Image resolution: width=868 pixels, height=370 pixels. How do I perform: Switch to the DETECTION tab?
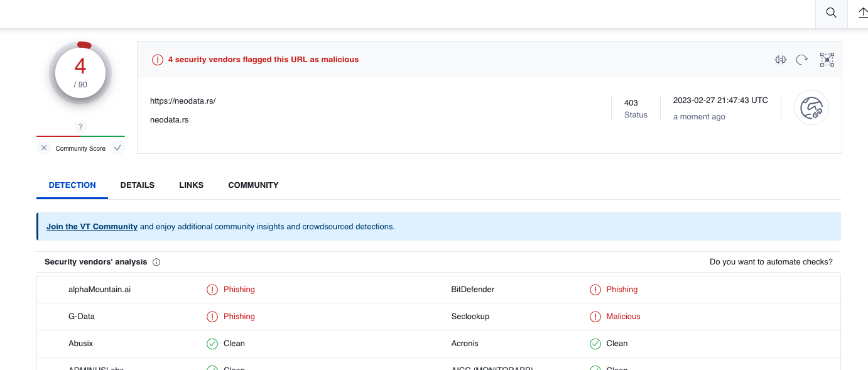tap(72, 185)
